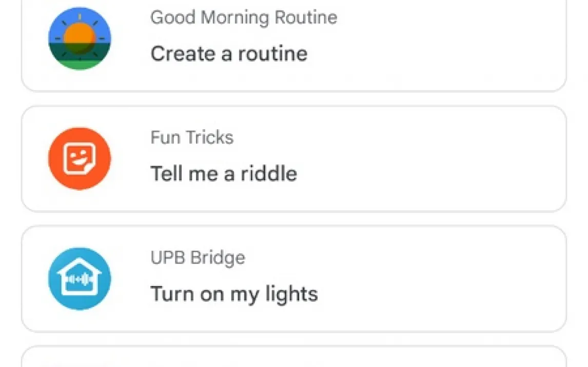Click the orange Fun Tricks sticker icon
Viewport: 588px width, 367px height.
pyautogui.click(x=80, y=158)
